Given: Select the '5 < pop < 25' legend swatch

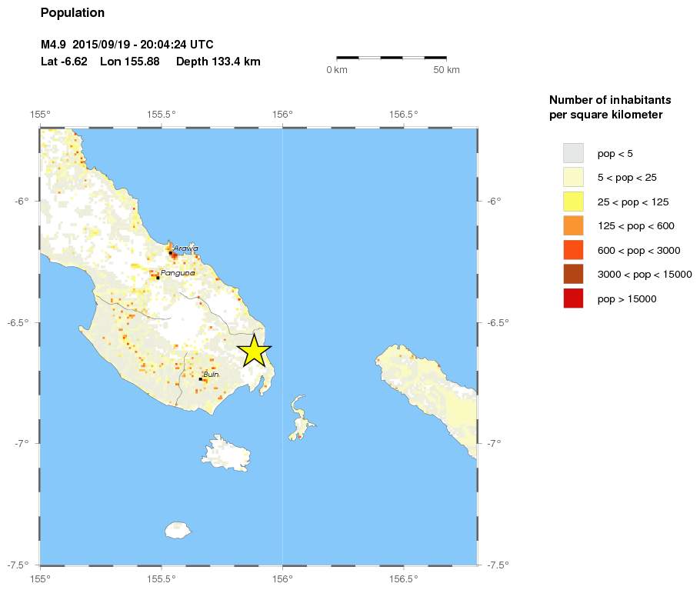Looking at the screenshot, I should [573, 178].
